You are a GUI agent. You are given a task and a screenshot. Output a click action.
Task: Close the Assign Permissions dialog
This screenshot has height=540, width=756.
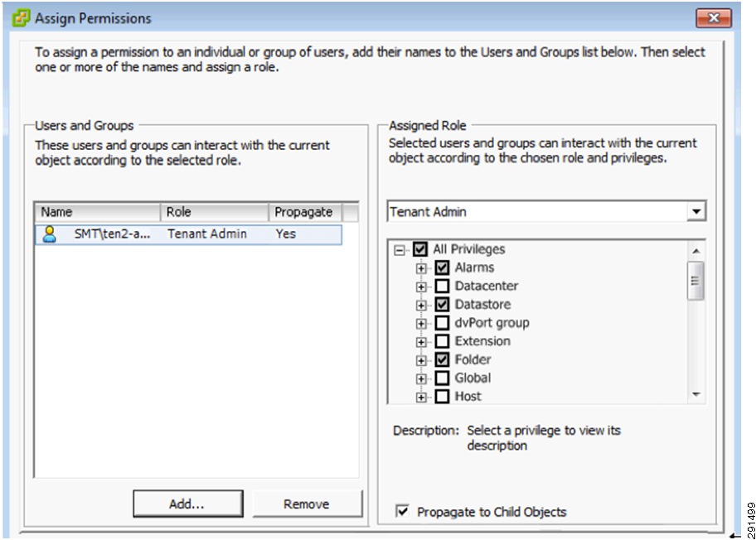713,18
